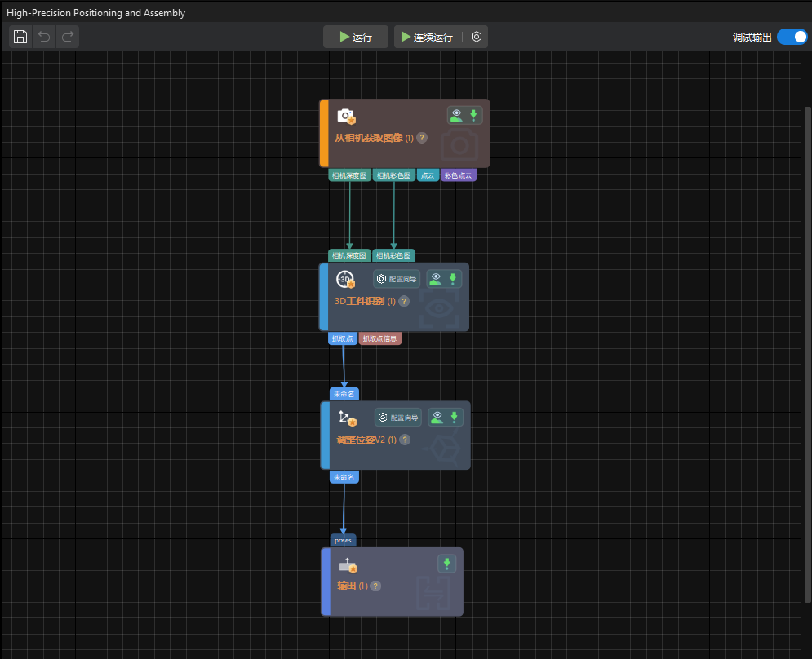
Task: Click the help icon on 输出 step
Action: coord(376,586)
